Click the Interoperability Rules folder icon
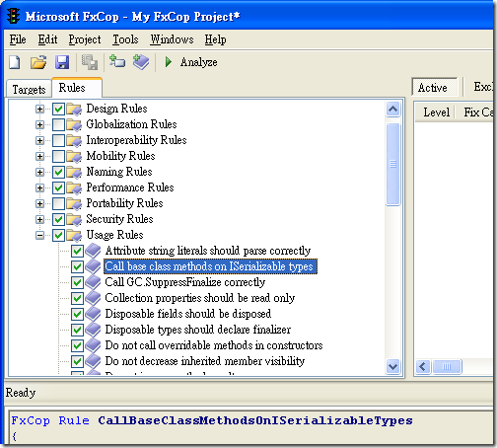The image size is (497, 448). coord(74,140)
